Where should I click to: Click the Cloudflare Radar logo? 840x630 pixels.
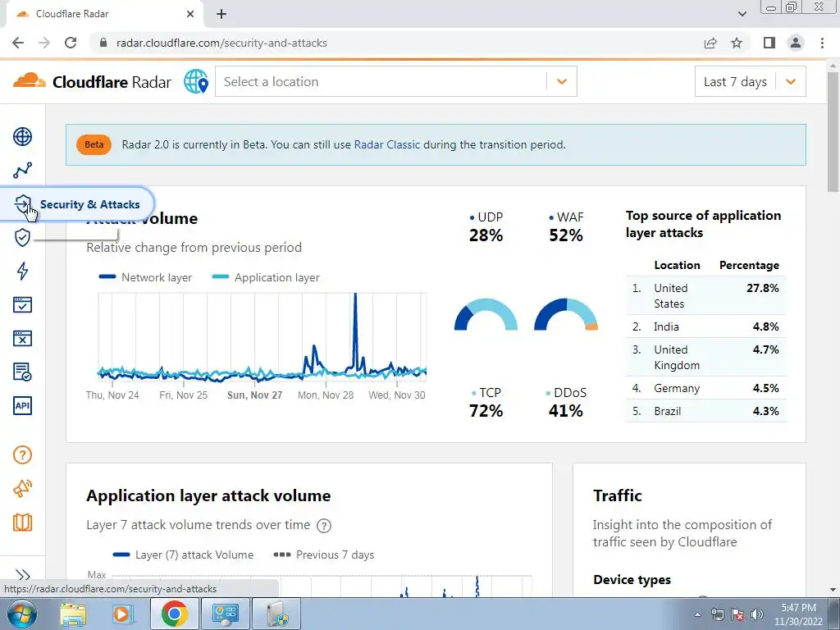coord(92,82)
